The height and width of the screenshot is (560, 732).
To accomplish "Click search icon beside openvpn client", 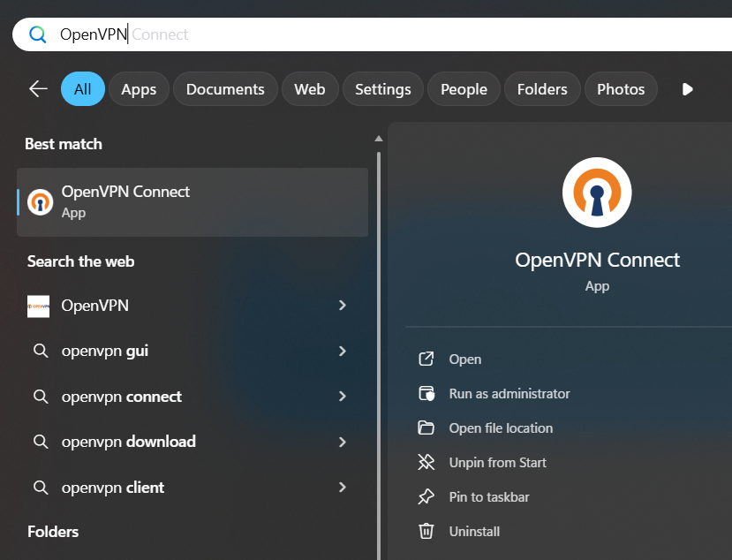I will pos(41,488).
